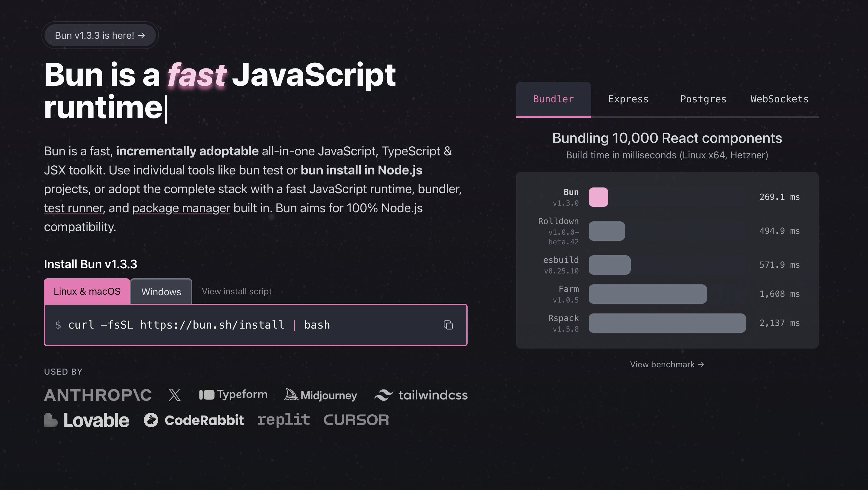Screen dimensions: 868x490
Task: Click the replit logo
Action: pos(283,419)
